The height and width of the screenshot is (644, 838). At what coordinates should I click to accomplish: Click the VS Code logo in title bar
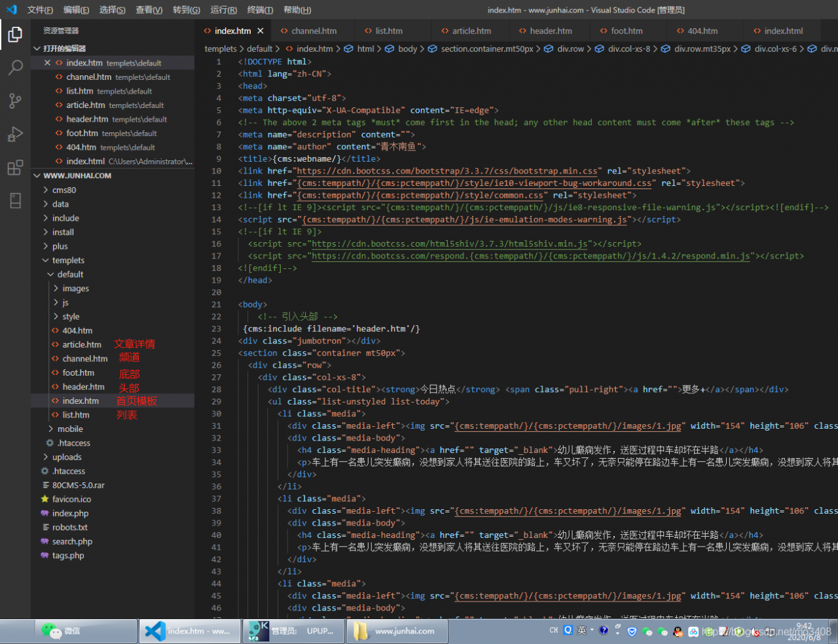point(11,10)
